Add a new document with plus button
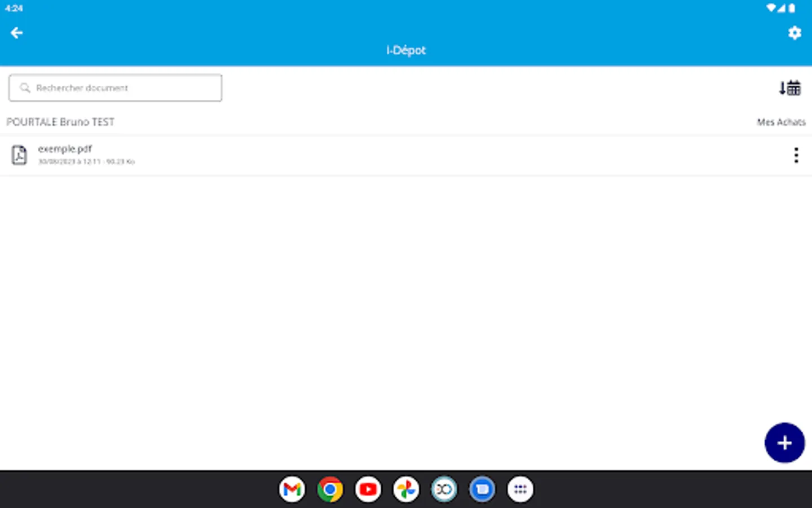Image resolution: width=812 pixels, height=508 pixels. (x=784, y=443)
